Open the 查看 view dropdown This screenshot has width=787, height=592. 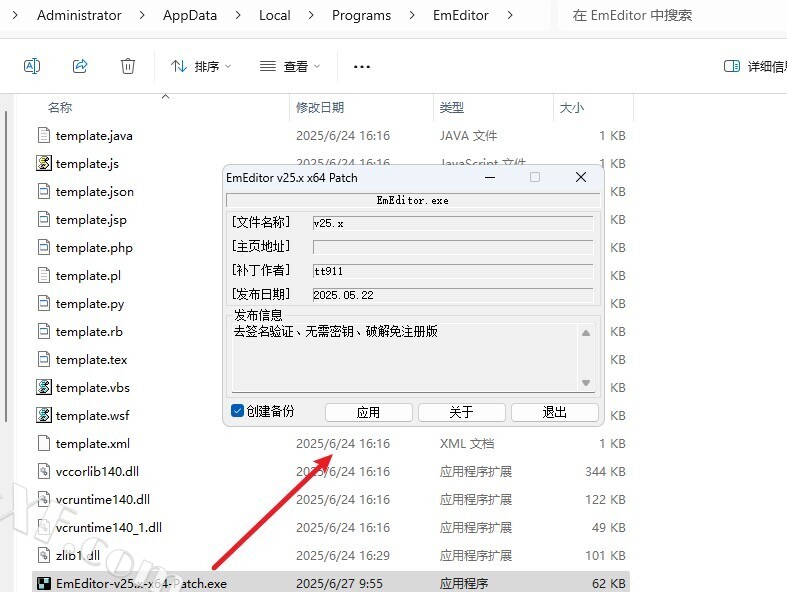pos(290,66)
